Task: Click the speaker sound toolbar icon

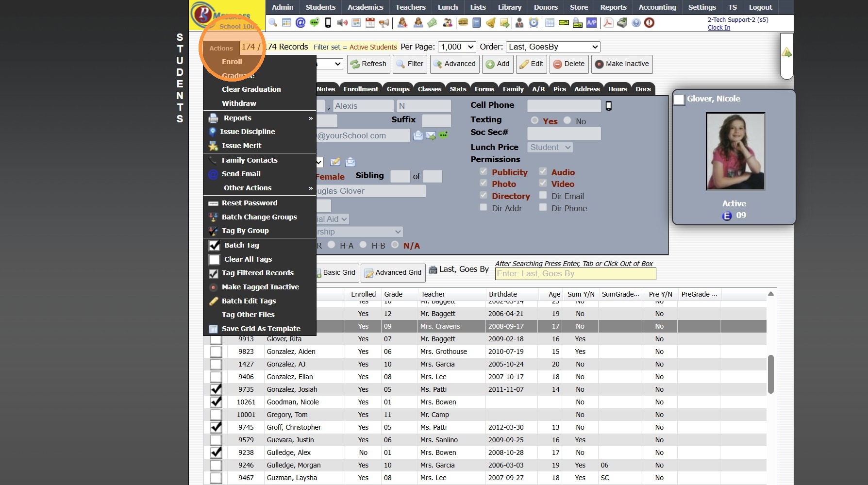Action: point(342,22)
